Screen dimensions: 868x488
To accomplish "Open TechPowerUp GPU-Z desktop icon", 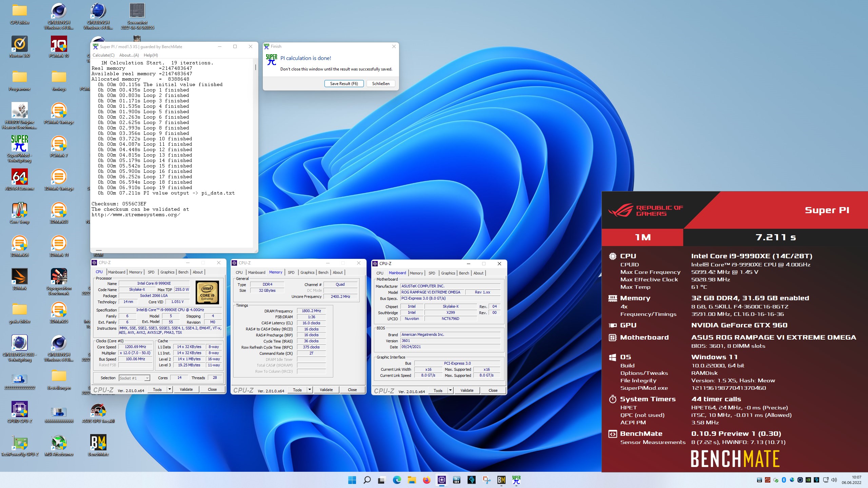I will (20, 445).
